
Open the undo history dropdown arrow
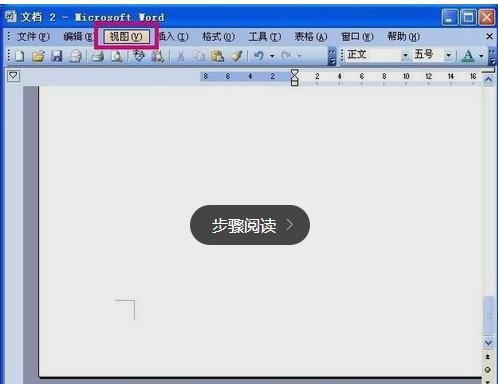272,56
